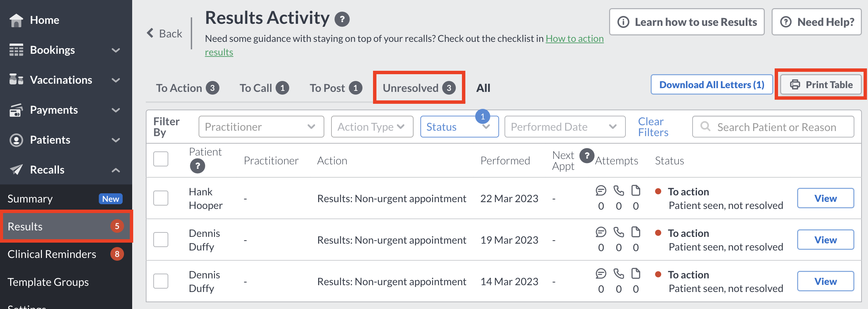Viewport: 868px width, 309px height.
Task: Click the Search Patient or Reason field
Action: coord(773,127)
